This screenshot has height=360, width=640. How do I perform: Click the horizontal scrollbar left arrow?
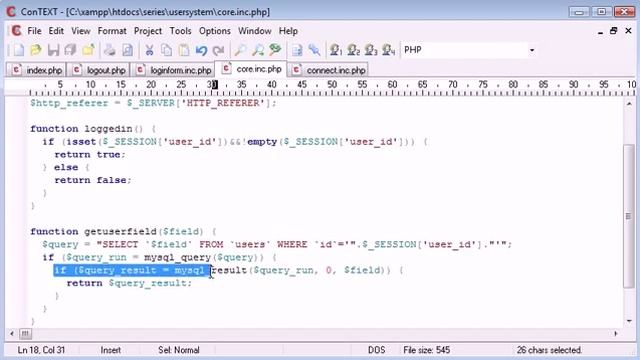(x=11, y=334)
